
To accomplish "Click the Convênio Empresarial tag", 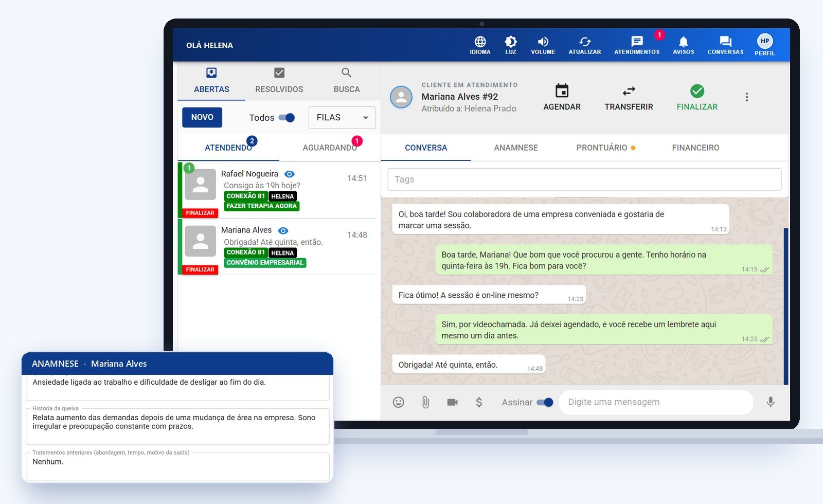I will (265, 263).
